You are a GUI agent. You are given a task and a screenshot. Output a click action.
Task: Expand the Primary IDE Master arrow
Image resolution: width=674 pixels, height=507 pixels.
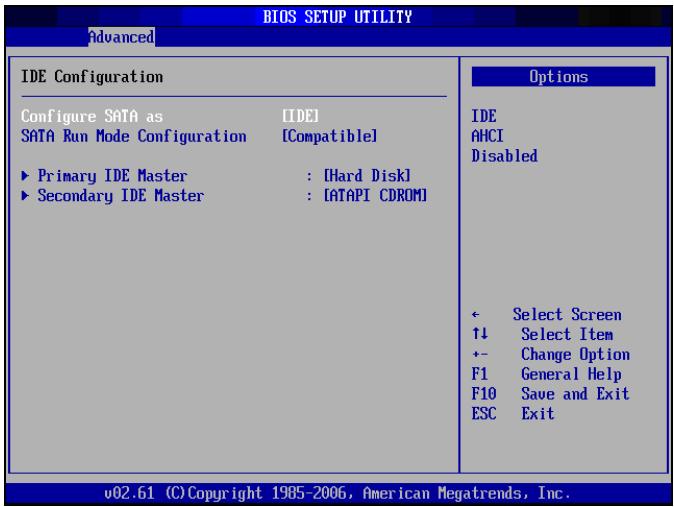pos(25,175)
